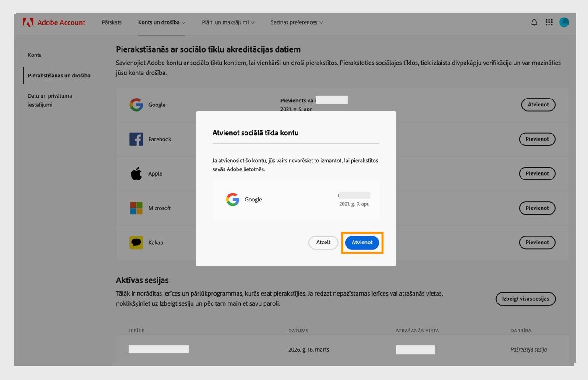Confirm disconnect with the Atvienot dialog button
Image resolution: width=588 pixels, height=380 pixels.
click(x=362, y=242)
